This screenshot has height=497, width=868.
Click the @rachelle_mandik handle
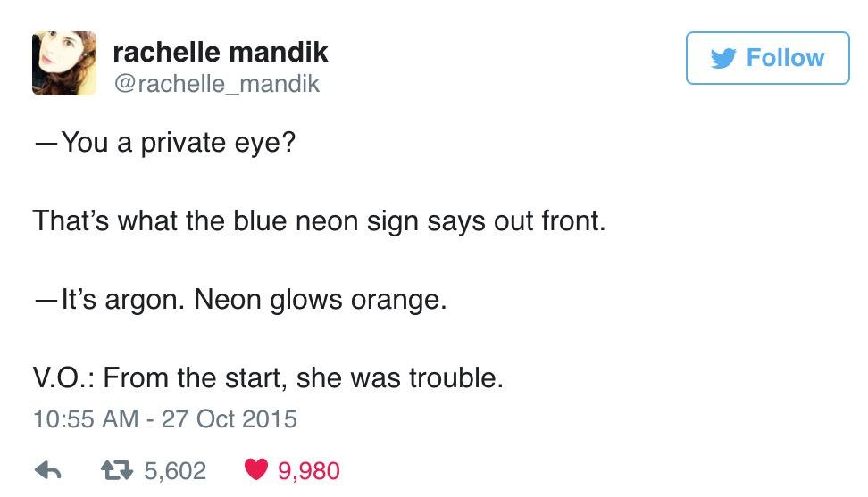click(x=215, y=84)
